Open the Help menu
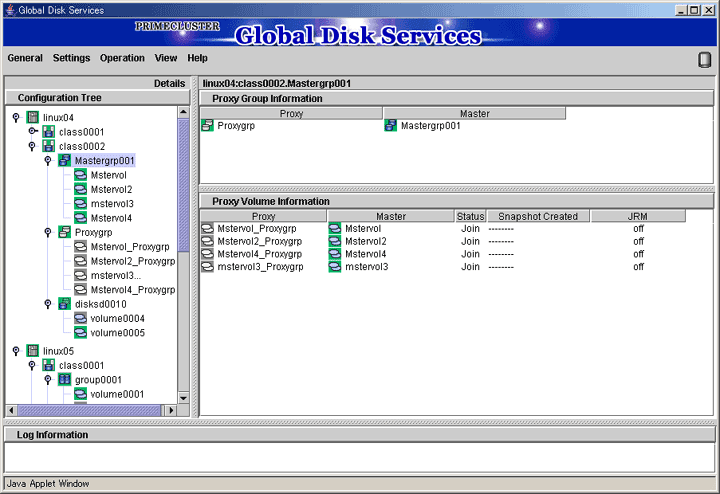The image size is (720, 494). click(x=197, y=58)
